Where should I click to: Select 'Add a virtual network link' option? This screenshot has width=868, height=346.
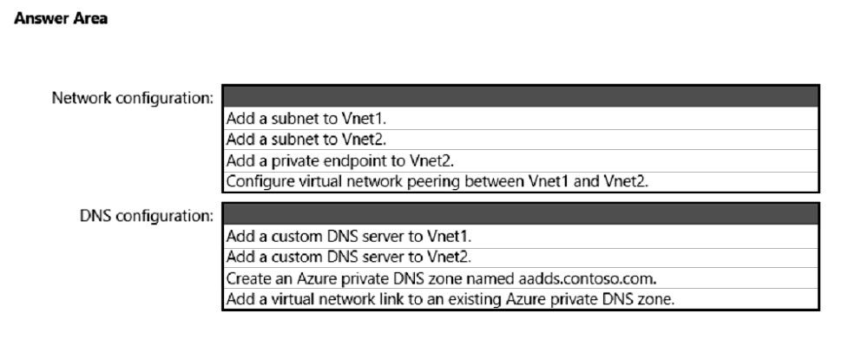click(x=520, y=299)
